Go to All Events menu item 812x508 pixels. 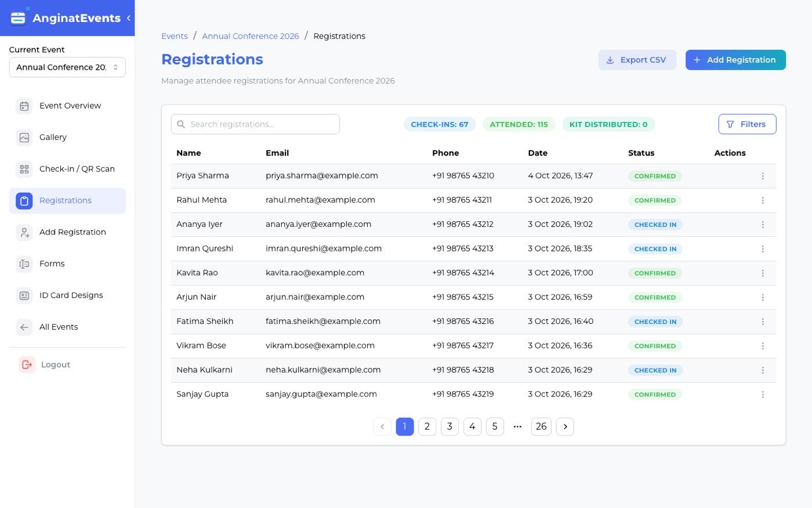(67, 327)
